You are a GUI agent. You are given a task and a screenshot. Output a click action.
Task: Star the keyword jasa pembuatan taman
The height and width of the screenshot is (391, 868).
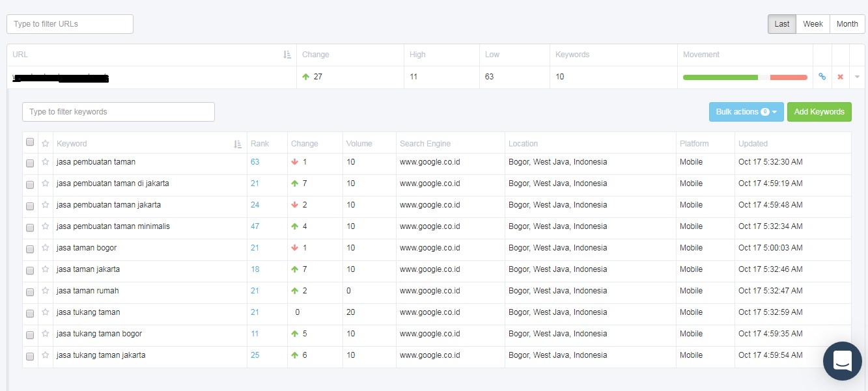click(46, 162)
